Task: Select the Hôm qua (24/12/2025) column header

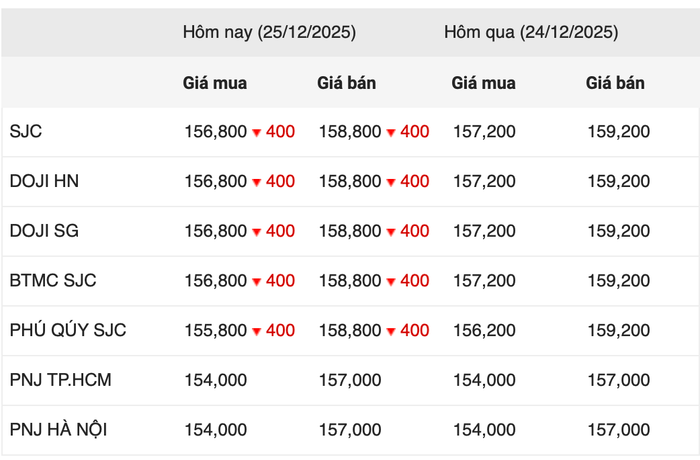Action: point(531,32)
